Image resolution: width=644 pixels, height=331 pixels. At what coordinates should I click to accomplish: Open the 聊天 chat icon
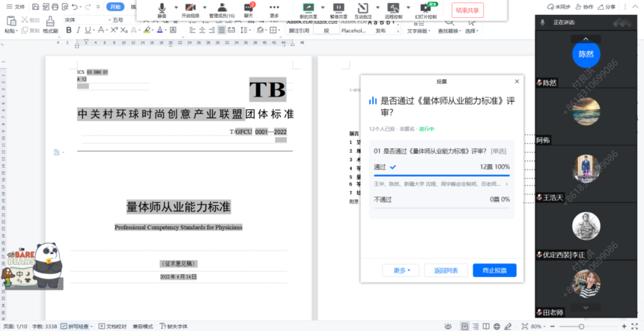tap(249, 10)
